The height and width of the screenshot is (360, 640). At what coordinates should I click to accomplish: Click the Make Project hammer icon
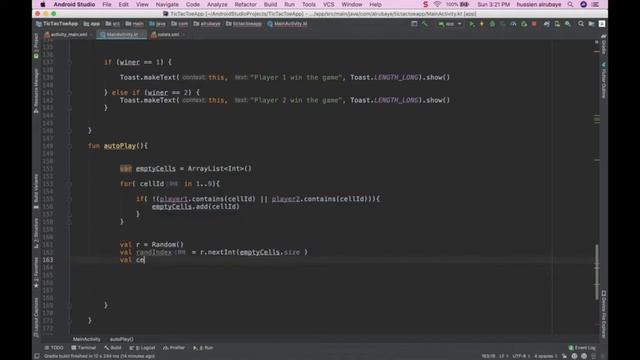pyautogui.click(x=424, y=24)
